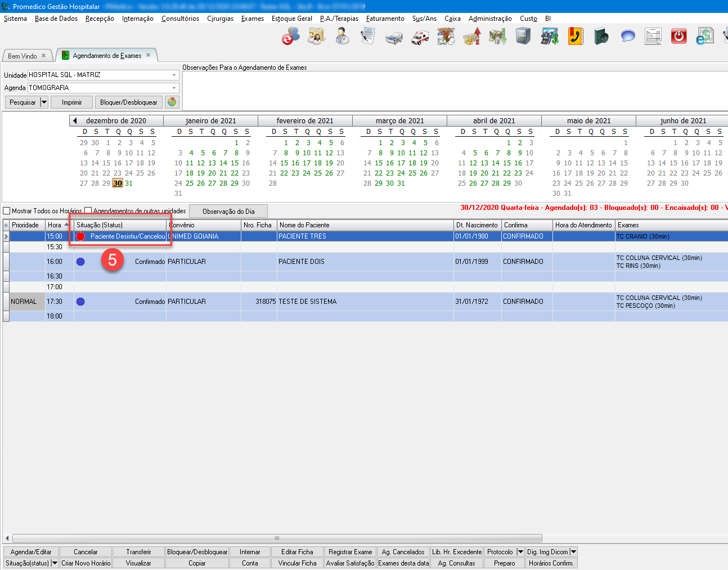Click the doctor icon in the toolbar
Screen dimensions: 728x570
342,37
